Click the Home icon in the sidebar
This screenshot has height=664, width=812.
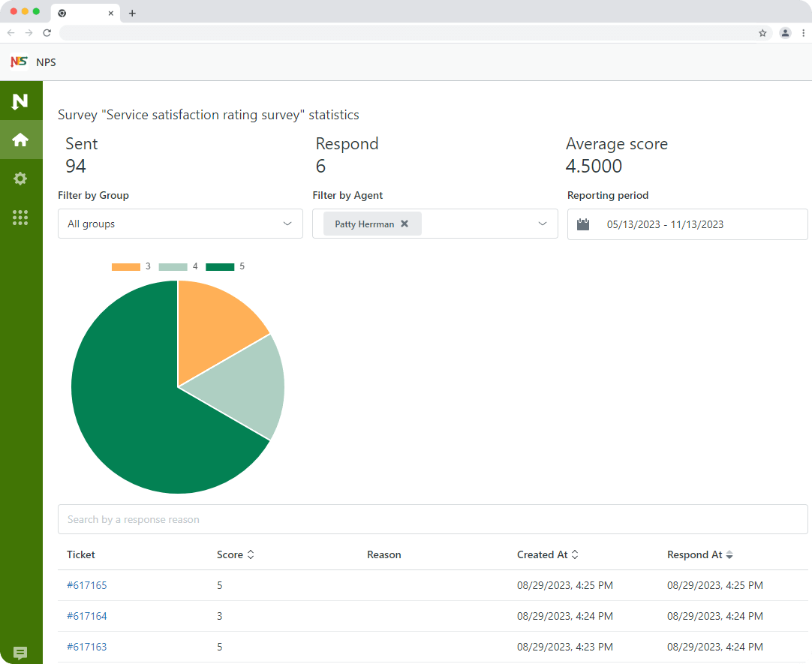click(x=21, y=140)
